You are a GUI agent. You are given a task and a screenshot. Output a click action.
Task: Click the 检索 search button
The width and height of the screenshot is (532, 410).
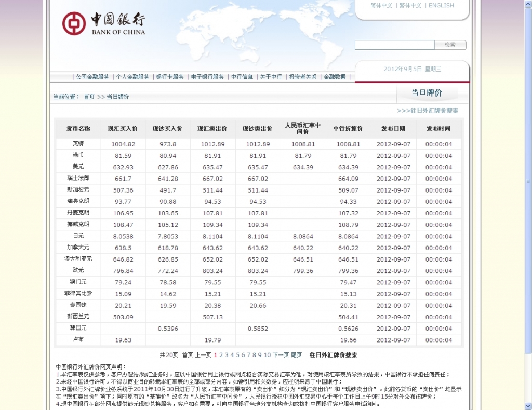coord(450,45)
